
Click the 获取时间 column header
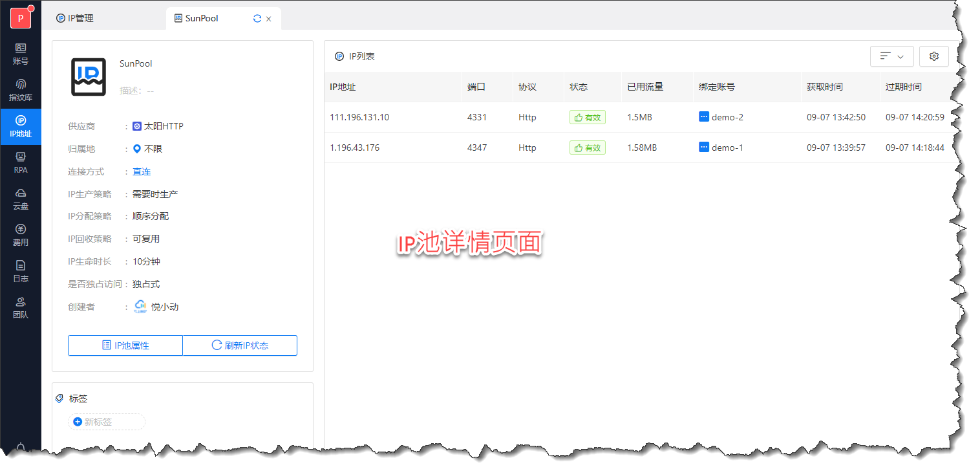840,87
